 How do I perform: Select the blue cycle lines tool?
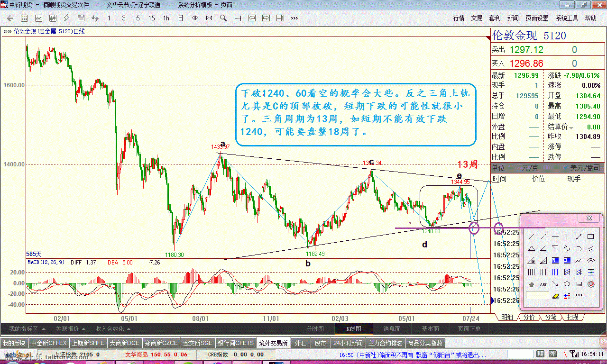point(555,272)
